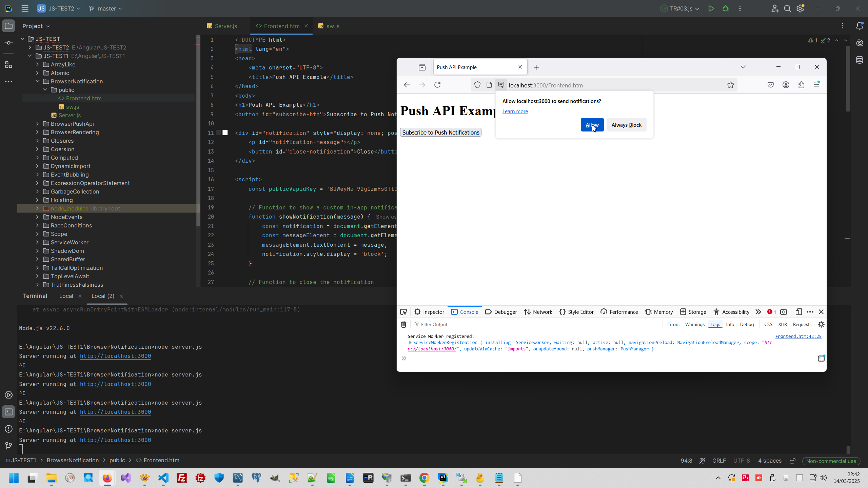
Task: Click the color swatch in line 11 gutter
Action: [225, 133]
